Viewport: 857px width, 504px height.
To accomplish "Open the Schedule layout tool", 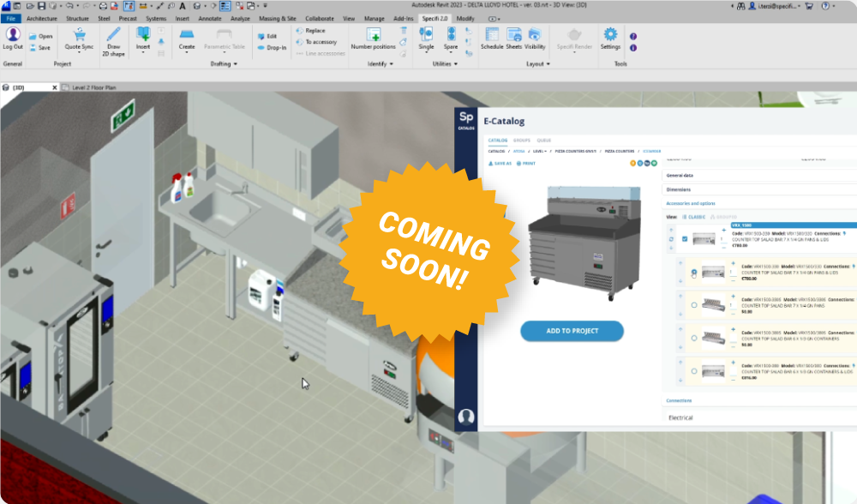I will click(x=492, y=39).
